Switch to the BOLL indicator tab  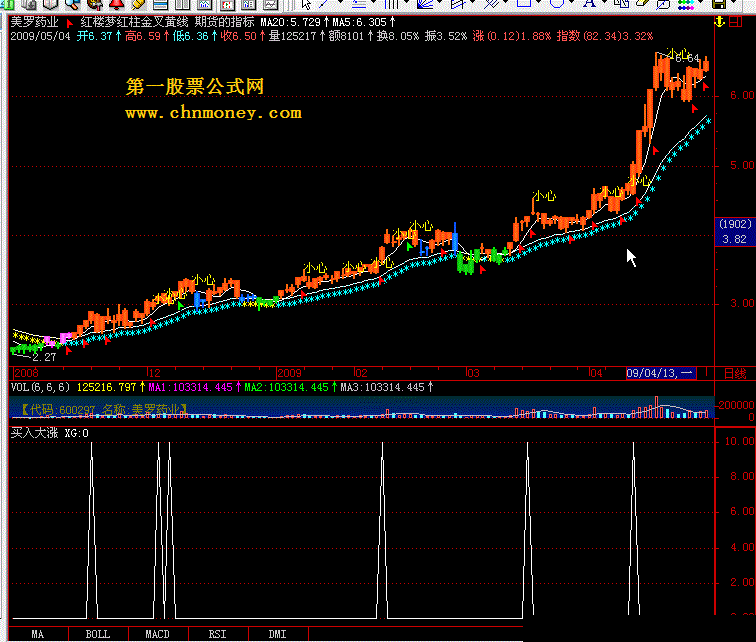pyautogui.click(x=98, y=634)
